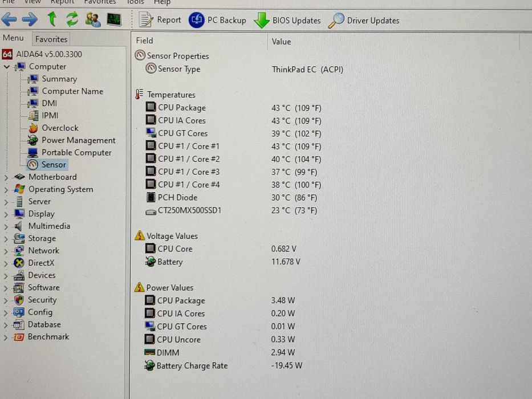Image resolution: width=532 pixels, height=399 pixels.
Task: Open the Summary page
Action: coord(52,79)
